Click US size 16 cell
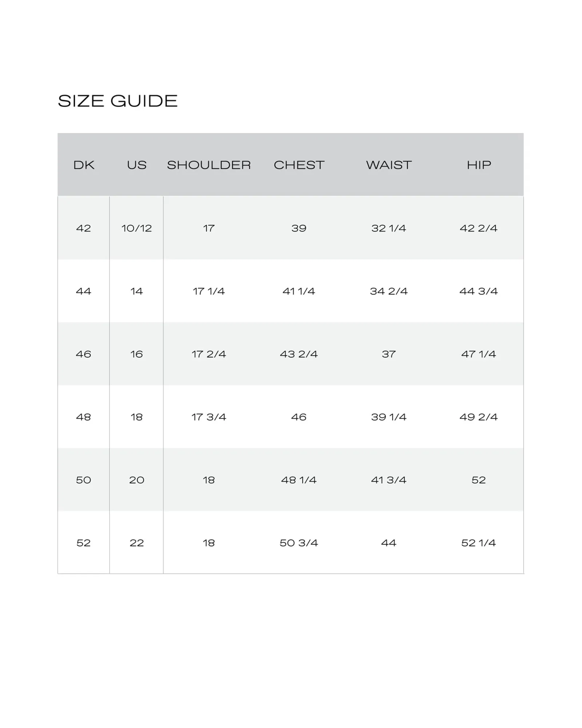The width and height of the screenshot is (582, 728). point(136,354)
